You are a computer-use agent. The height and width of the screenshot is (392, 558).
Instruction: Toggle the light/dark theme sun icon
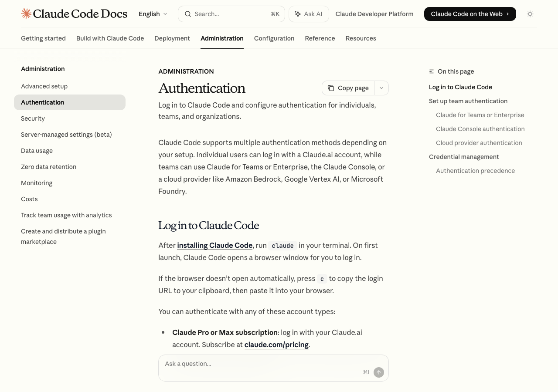tap(530, 14)
